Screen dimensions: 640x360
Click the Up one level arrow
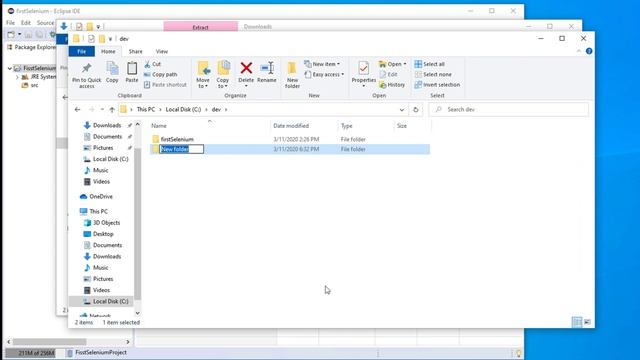click(x=112, y=109)
